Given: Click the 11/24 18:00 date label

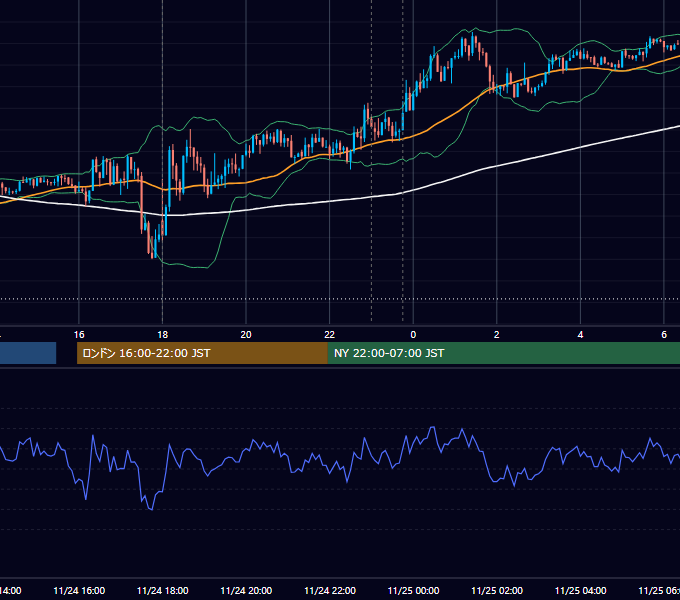Looking at the screenshot, I should (163, 591).
